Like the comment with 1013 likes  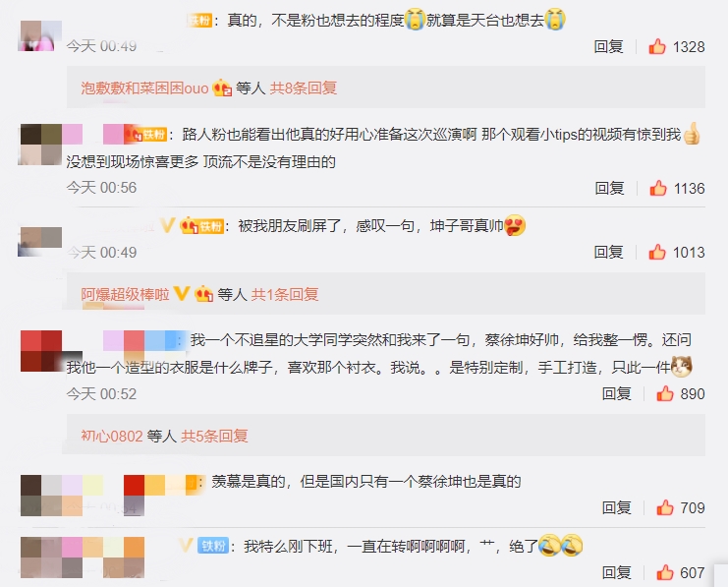[657, 252]
